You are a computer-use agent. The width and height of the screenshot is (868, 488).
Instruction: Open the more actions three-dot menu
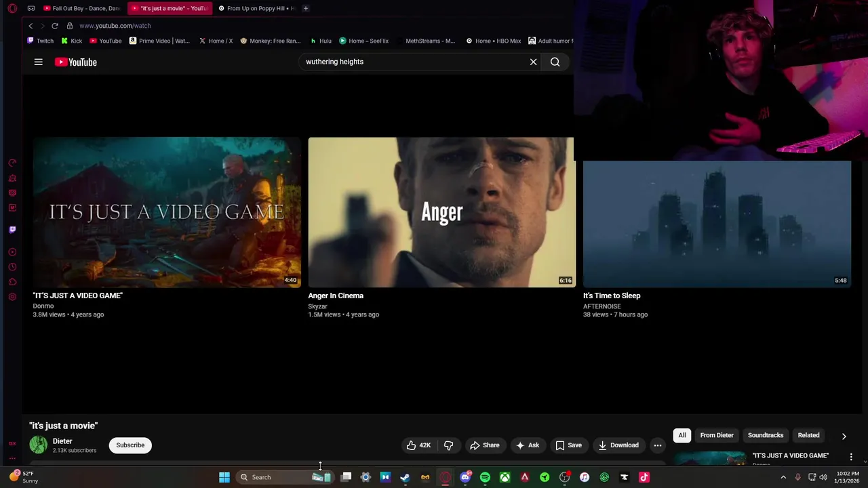pyautogui.click(x=658, y=445)
